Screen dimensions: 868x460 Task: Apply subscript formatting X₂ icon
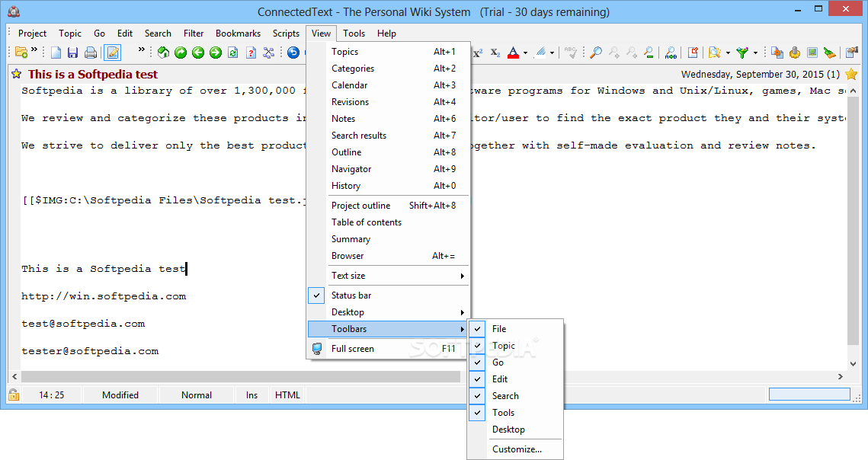(x=495, y=53)
